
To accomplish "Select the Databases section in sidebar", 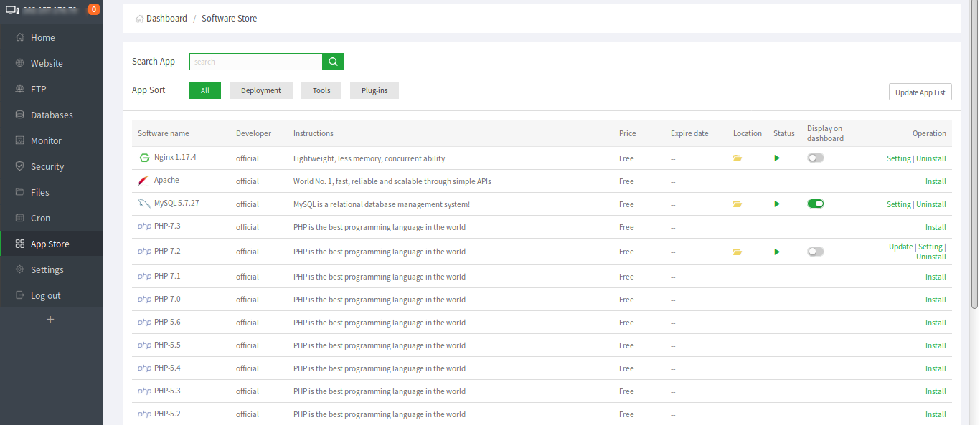I will click(50, 115).
